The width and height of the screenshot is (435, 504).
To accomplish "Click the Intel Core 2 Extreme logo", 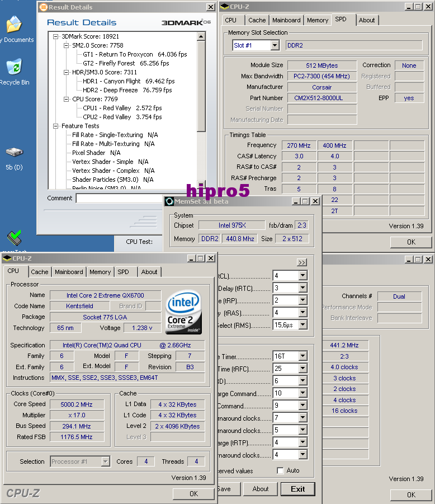I will click(x=183, y=312).
